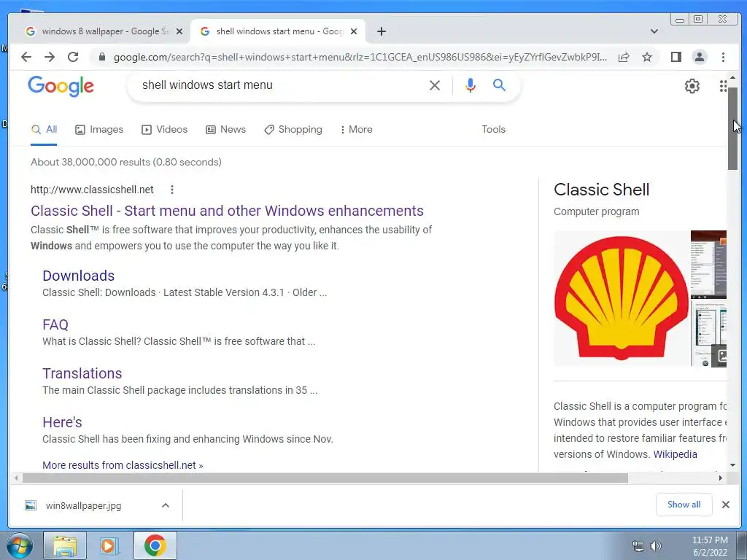Open Windows Start orb
This screenshot has height=560, width=747.
[x=18, y=545]
